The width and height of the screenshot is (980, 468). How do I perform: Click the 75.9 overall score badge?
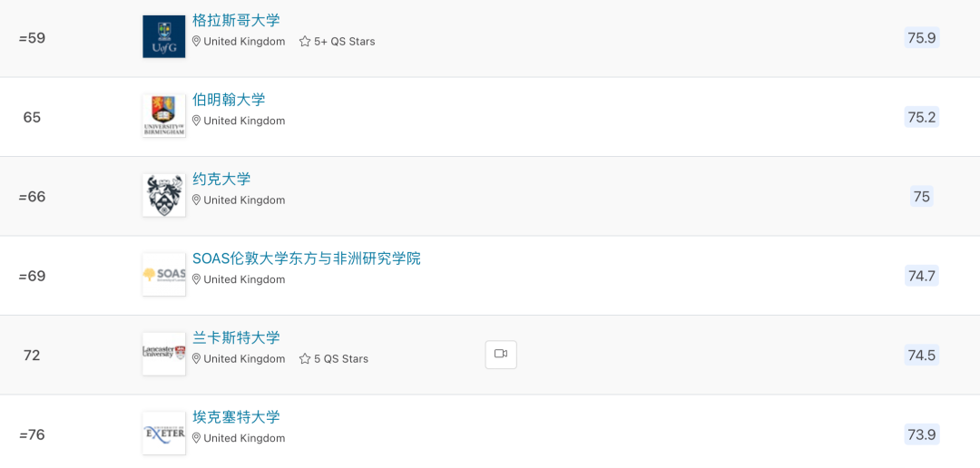coord(921,38)
